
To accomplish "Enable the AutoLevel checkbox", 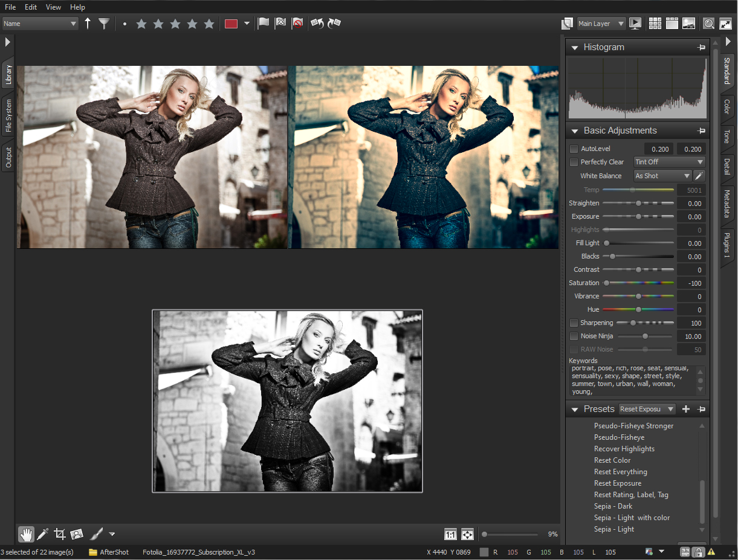I will point(574,149).
